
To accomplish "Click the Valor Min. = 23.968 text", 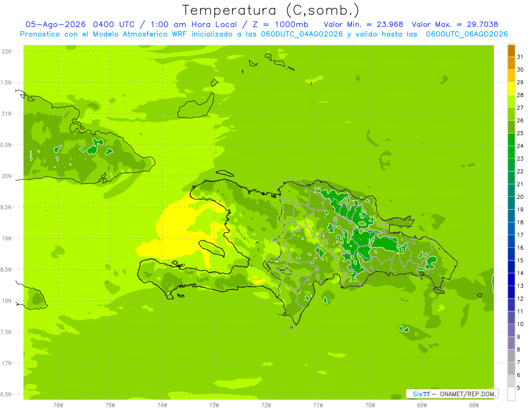I will tap(363, 24).
